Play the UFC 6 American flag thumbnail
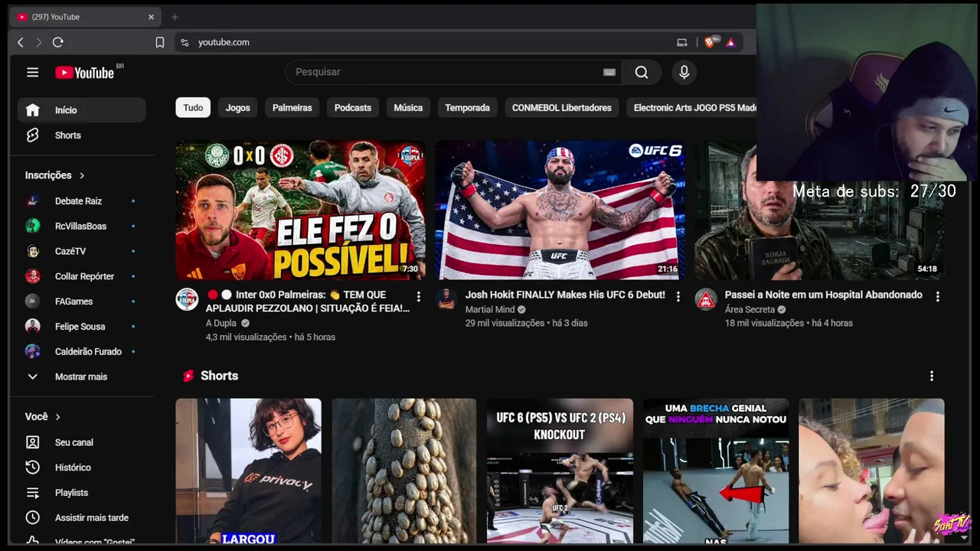Viewport: 980px width, 551px height. coord(560,210)
